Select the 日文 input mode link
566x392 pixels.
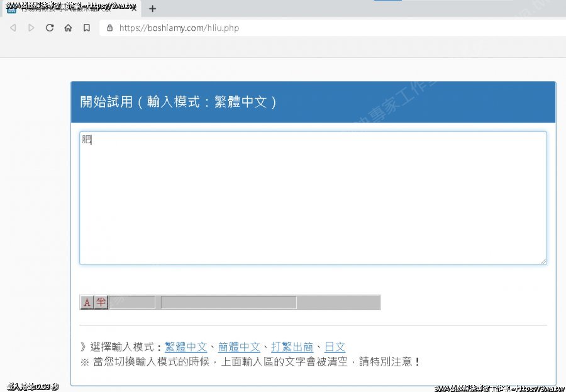coord(335,347)
